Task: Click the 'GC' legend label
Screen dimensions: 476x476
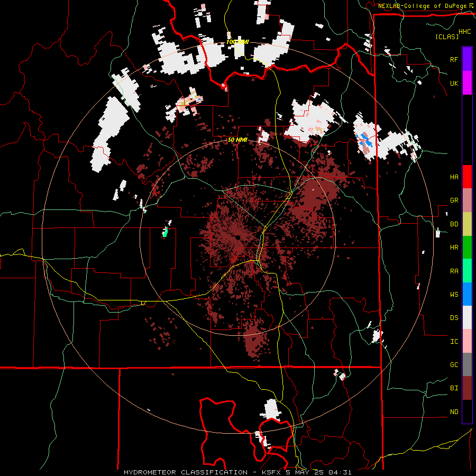Action: 454,365
